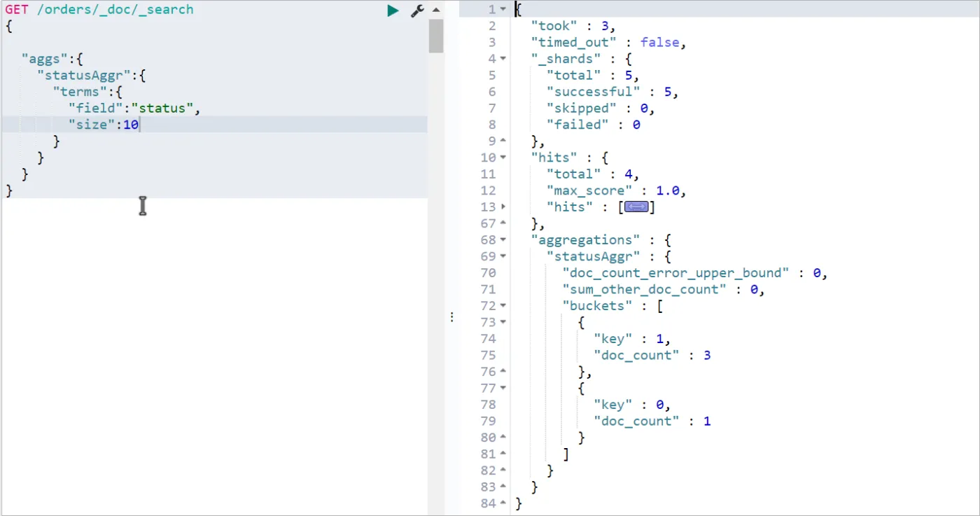The height and width of the screenshot is (516, 980).
Task: Collapse the statusAggr block at line 69
Action: 503,256
